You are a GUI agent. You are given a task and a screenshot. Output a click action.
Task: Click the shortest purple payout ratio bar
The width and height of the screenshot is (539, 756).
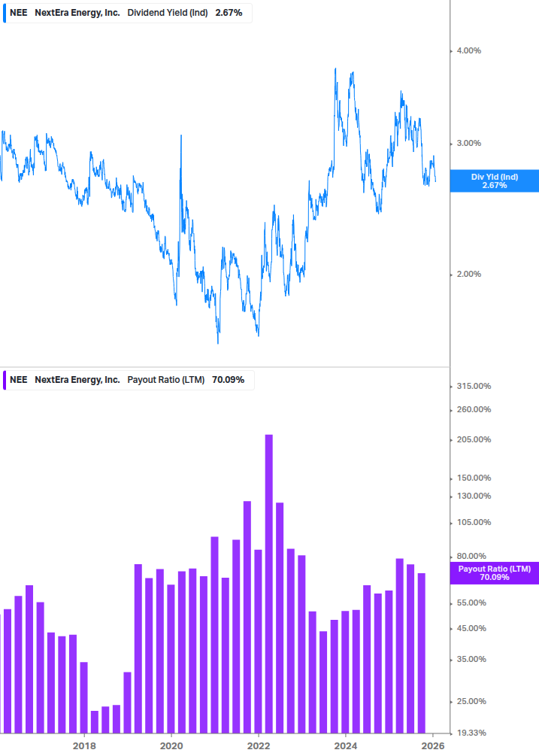point(95,721)
